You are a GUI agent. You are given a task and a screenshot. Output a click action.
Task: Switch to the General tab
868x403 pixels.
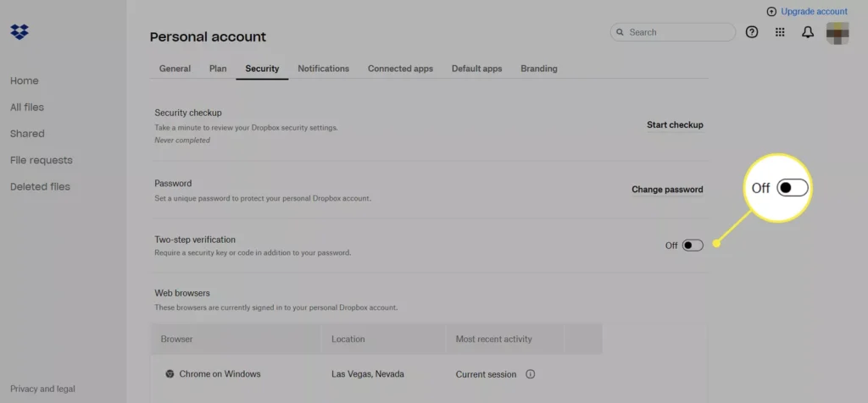[x=175, y=69]
